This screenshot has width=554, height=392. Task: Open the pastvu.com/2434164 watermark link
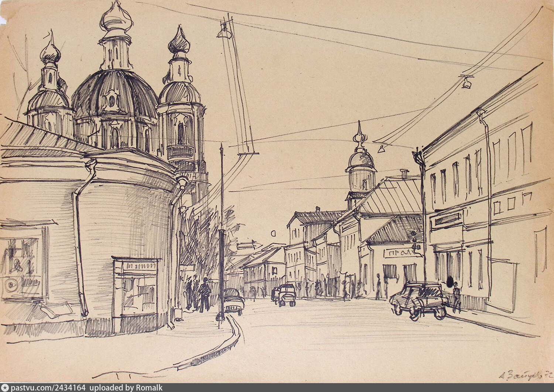point(48,388)
